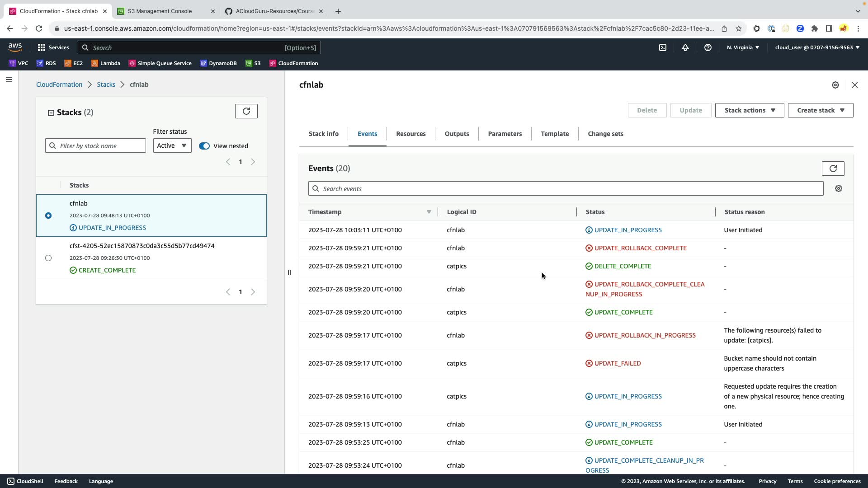
Task: Select the cfst-4205 stack radio button
Action: pyautogui.click(x=48, y=258)
